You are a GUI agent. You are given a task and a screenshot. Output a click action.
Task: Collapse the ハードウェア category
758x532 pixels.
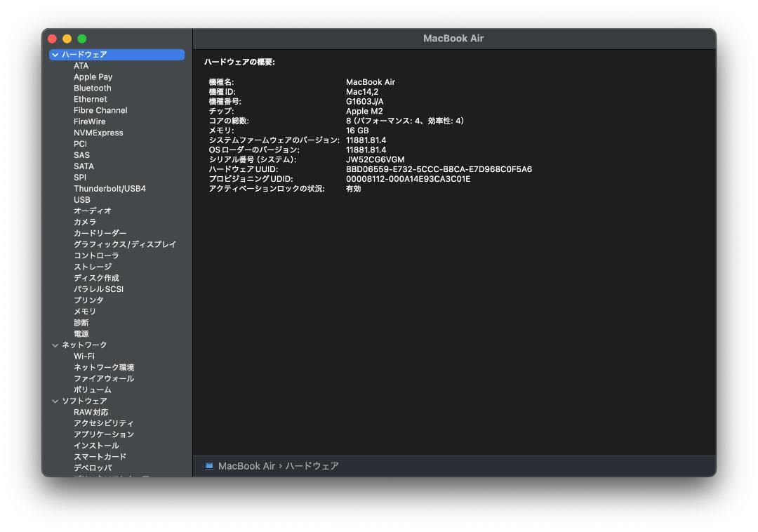click(x=55, y=54)
